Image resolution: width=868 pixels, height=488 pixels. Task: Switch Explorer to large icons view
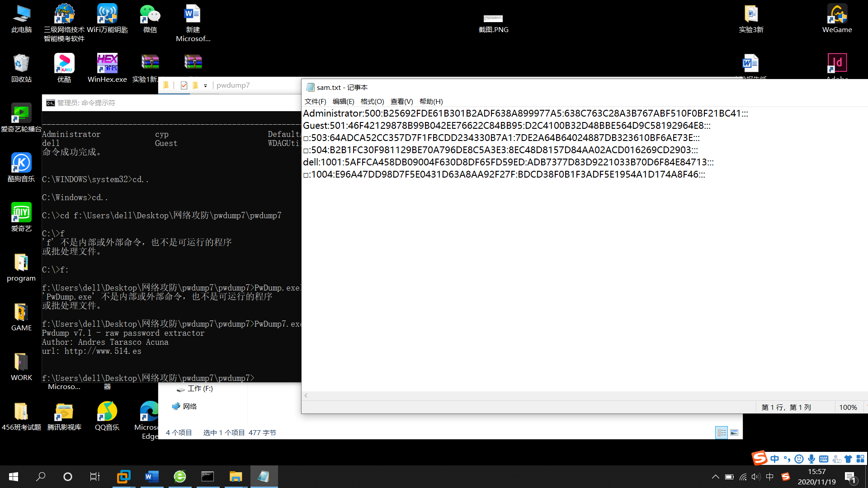[x=734, y=433]
